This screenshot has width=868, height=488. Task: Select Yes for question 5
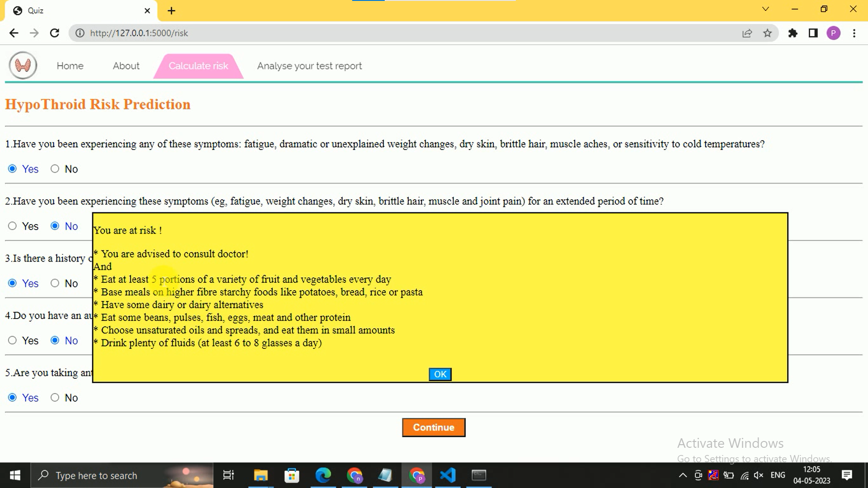click(12, 398)
